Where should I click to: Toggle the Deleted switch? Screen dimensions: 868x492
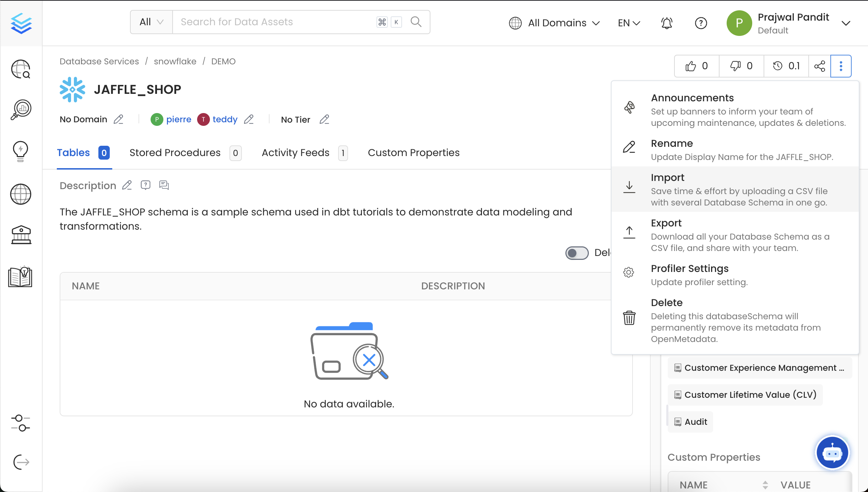(576, 253)
